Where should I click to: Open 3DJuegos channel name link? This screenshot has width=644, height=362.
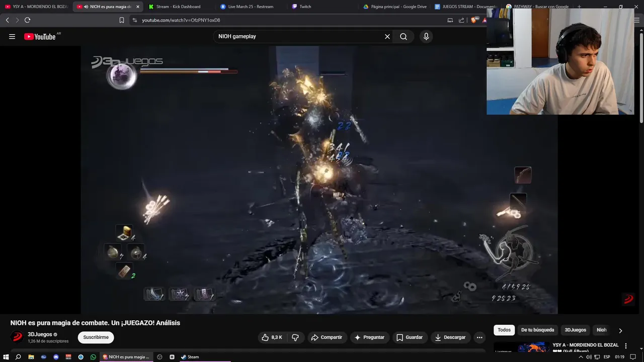click(x=40, y=334)
